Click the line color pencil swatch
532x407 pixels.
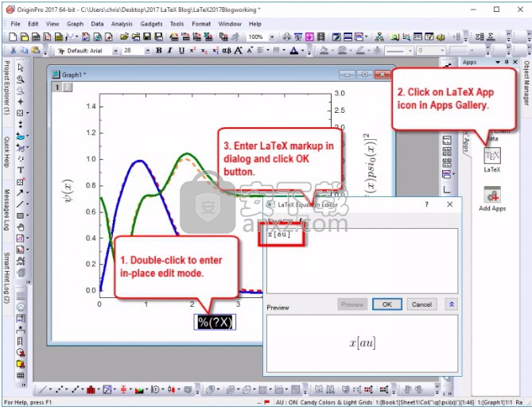coord(360,51)
